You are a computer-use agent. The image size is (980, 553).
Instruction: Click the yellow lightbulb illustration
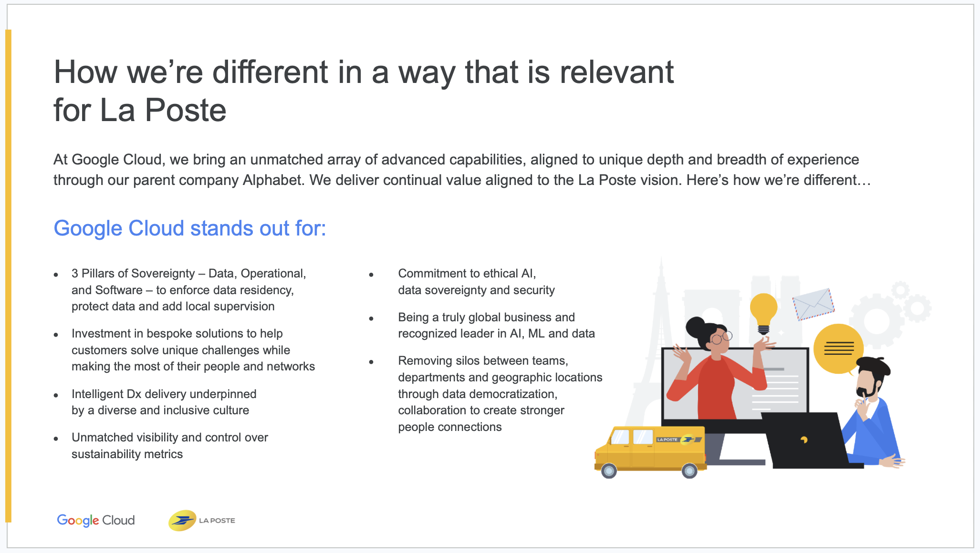[763, 313]
